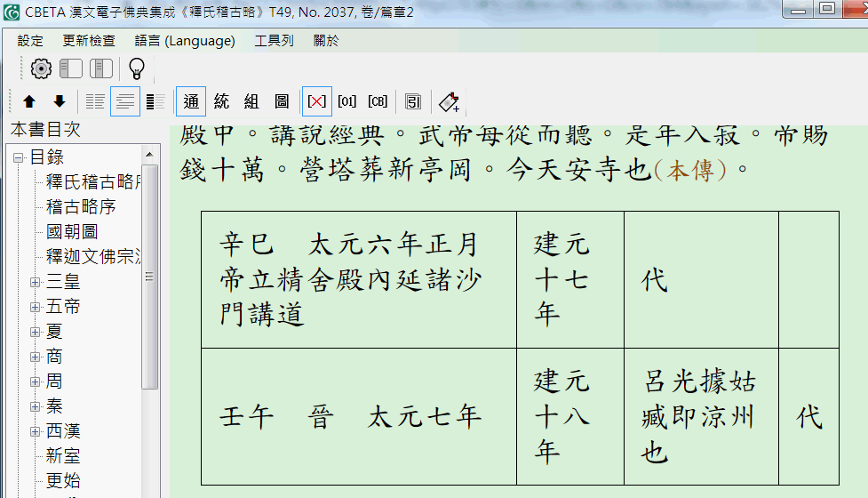Click the 引 citation icon

(413, 102)
